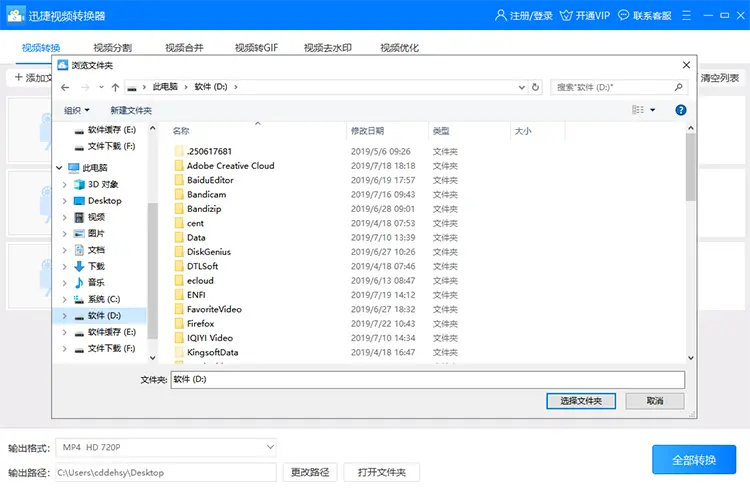Expand the 系统 (C:) tree node

[x=65, y=300]
